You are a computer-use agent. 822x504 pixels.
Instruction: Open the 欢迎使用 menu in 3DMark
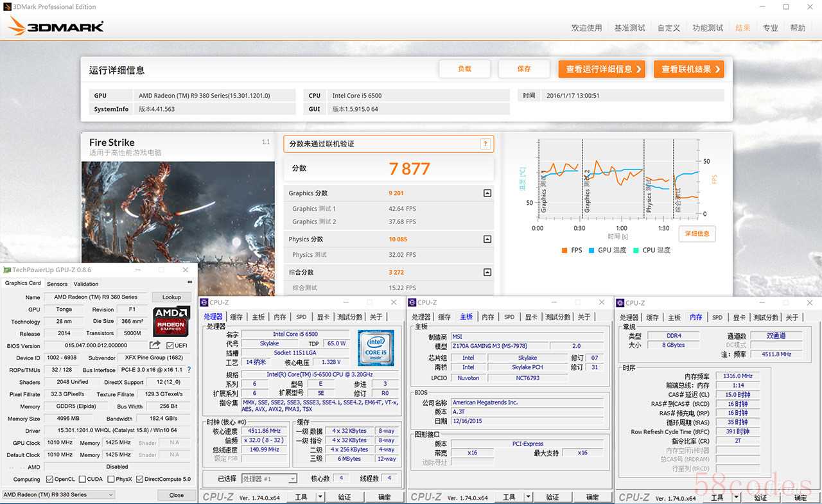click(x=587, y=28)
